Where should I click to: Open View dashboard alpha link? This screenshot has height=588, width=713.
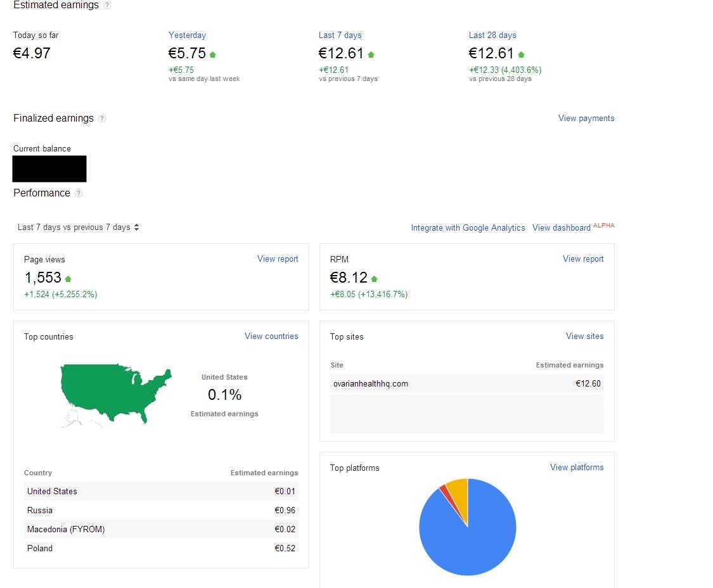coord(562,228)
